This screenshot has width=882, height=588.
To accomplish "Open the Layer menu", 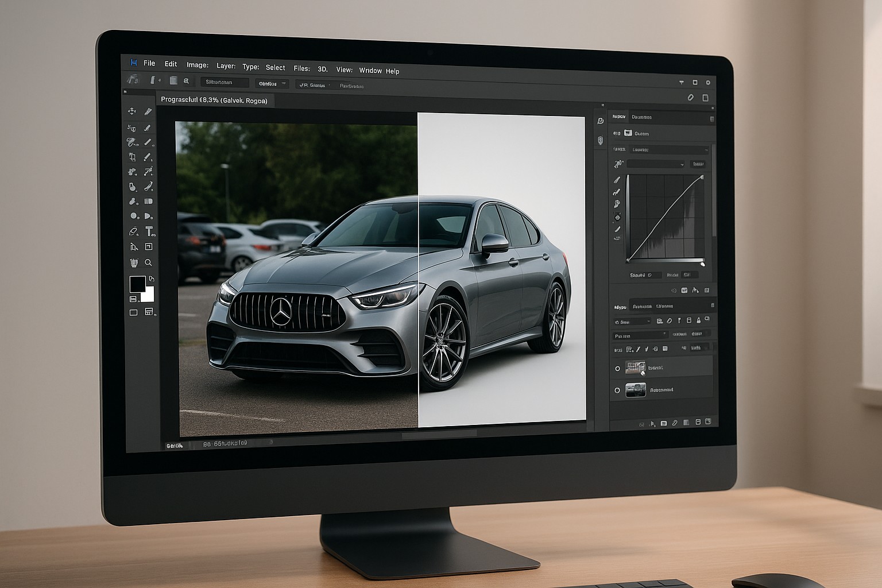I will click(x=226, y=66).
